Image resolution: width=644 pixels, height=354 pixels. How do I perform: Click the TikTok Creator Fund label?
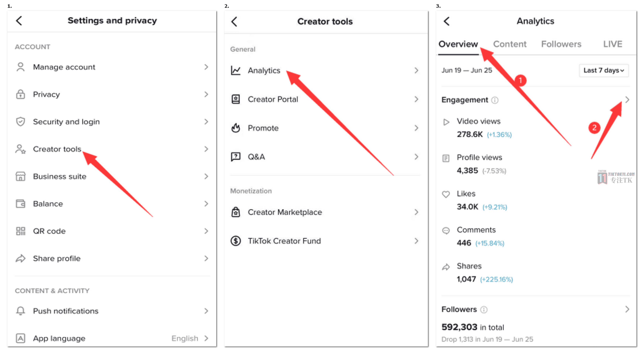click(284, 241)
